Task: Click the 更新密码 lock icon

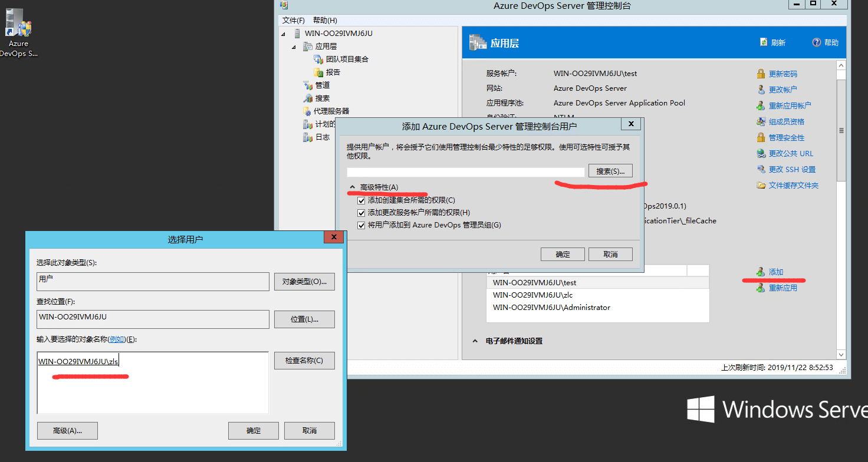Action: [761, 74]
